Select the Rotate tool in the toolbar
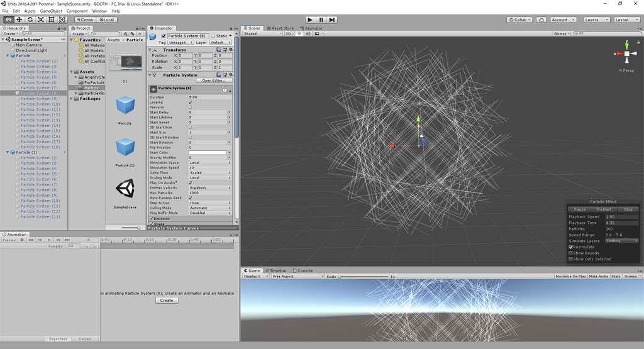644x349 pixels. click(30, 19)
